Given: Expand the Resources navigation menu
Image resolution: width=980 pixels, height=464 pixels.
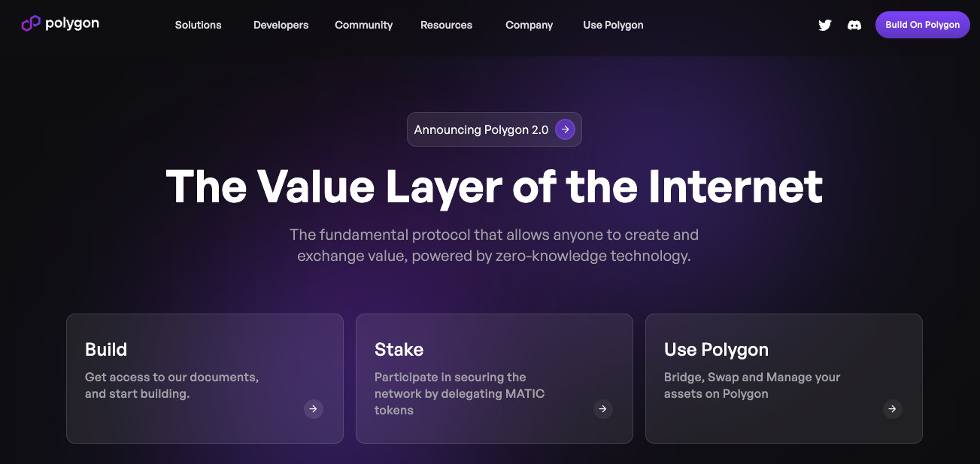Looking at the screenshot, I should [446, 25].
